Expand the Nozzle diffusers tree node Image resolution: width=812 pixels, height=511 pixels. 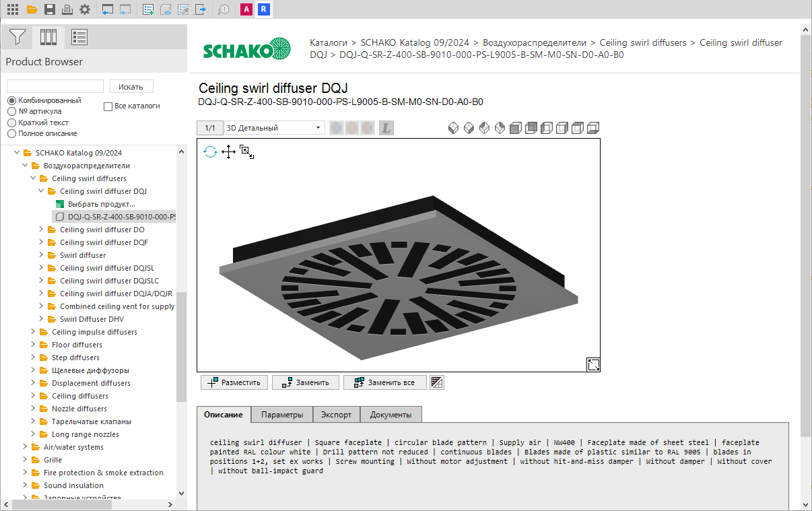click(x=34, y=409)
